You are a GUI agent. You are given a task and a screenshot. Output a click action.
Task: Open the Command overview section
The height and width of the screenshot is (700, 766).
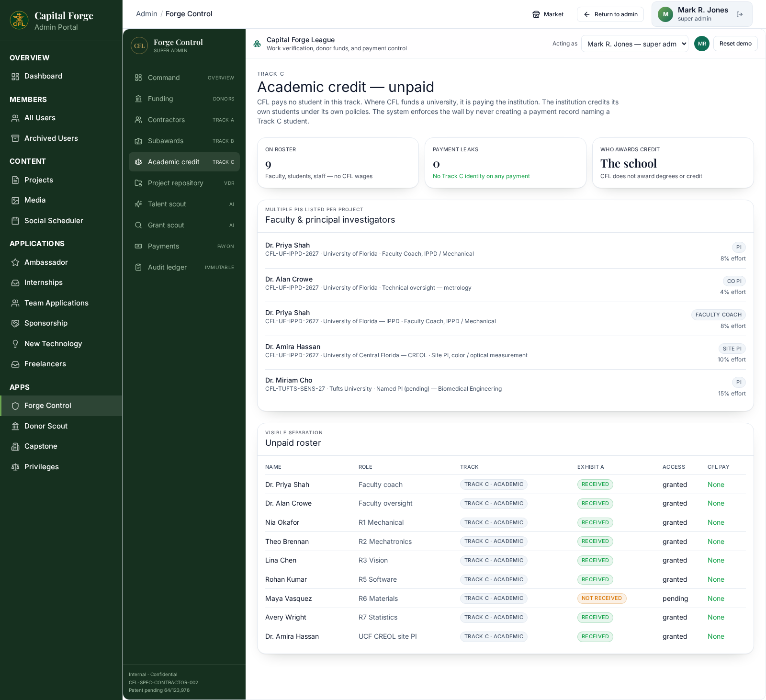pyautogui.click(x=184, y=78)
